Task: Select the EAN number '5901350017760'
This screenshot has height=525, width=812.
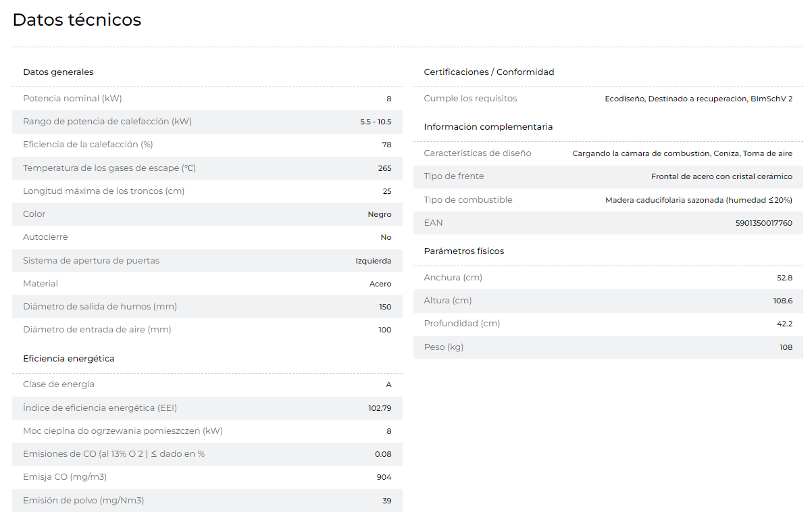Action: pyautogui.click(x=764, y=223)
